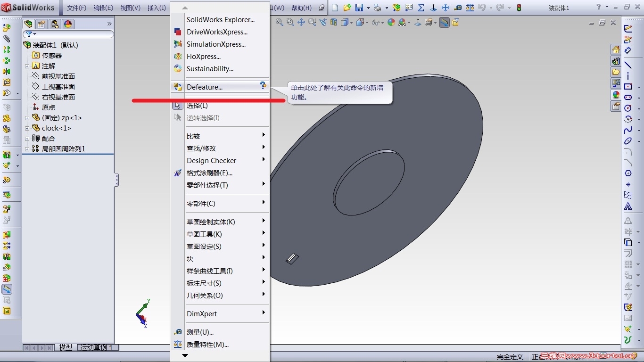Select the Zoom to Area icon

290,22
